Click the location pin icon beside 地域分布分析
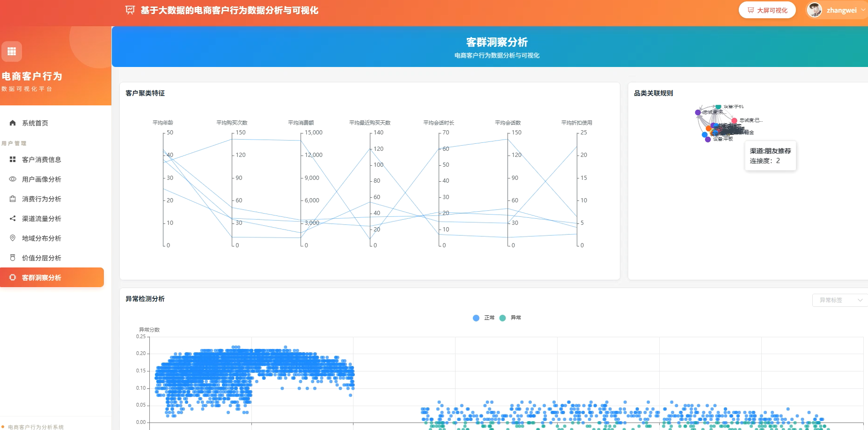 click(13, 238)
